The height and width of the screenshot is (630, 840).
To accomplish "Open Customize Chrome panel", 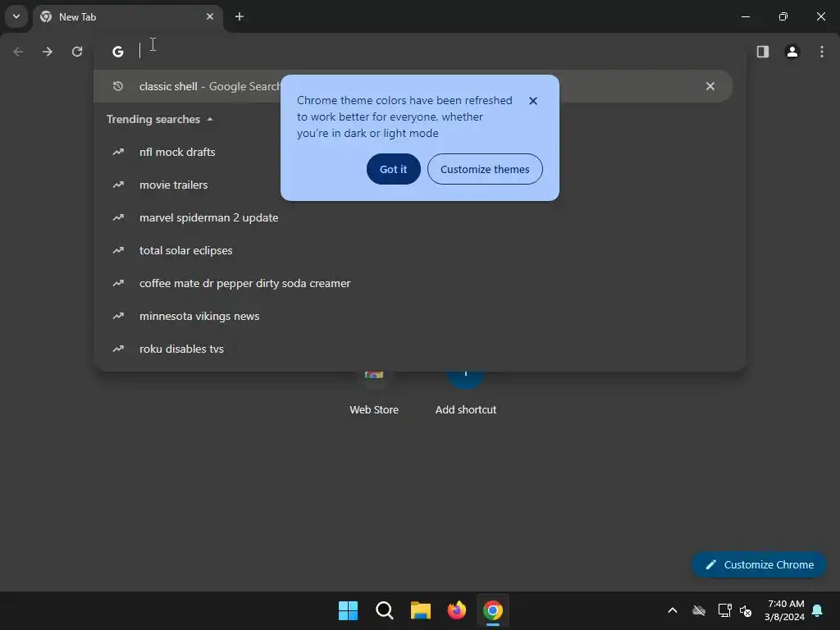I will (759, 564).
